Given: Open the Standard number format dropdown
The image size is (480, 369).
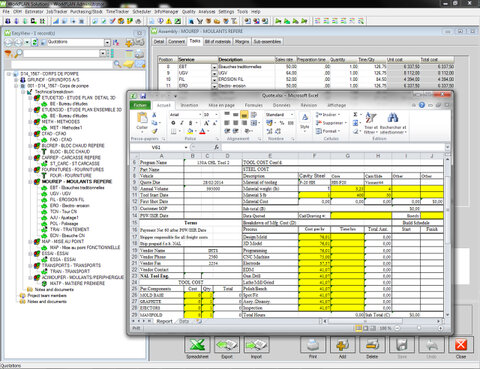Looking at the screenshot, I should click(292, 115).
